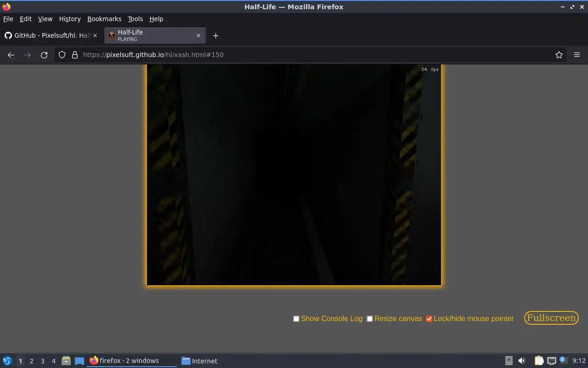This screenshot has width=588, height=368.
Task: Click the network tray icon
Action: pos(551,361)
